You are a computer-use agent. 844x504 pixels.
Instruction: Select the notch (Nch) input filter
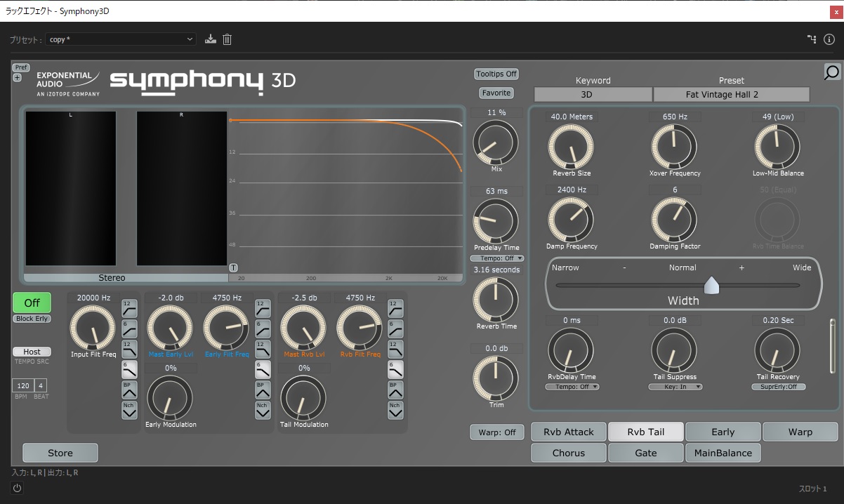point(129,409)
